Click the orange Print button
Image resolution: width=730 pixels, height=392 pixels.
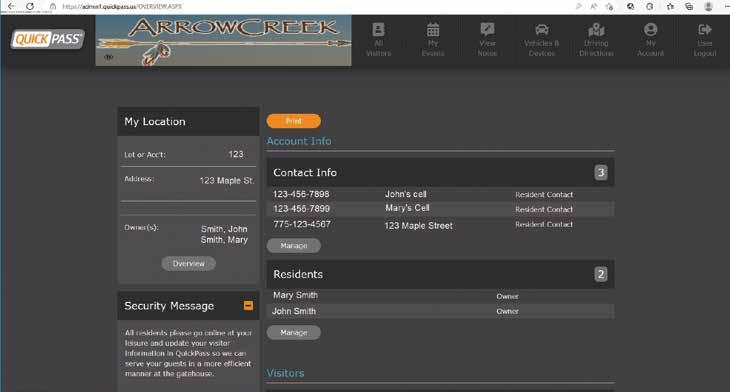[x=294, y=121]
